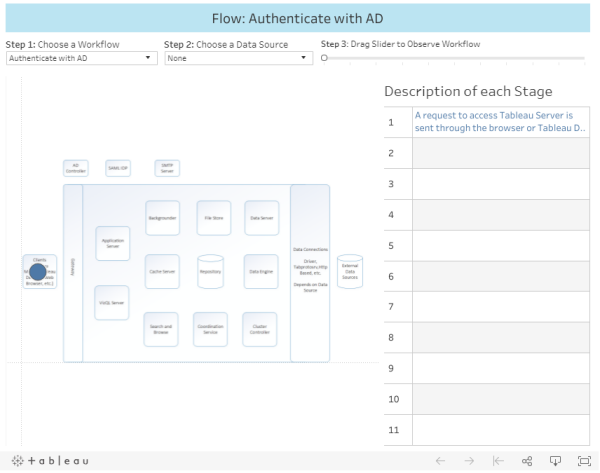Open the Choose a Workflow dropdown
The image size is (600, 473).
pos(82,58)
